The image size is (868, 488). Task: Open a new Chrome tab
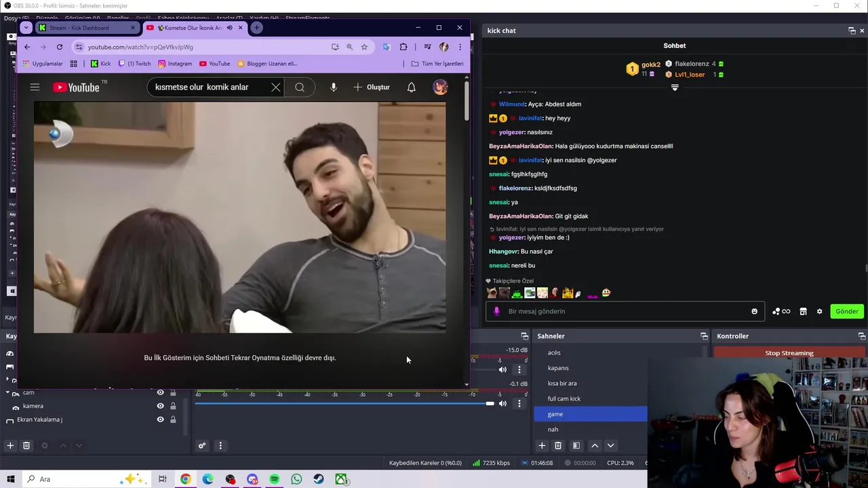pyautogui.click(x=256, y=28)
